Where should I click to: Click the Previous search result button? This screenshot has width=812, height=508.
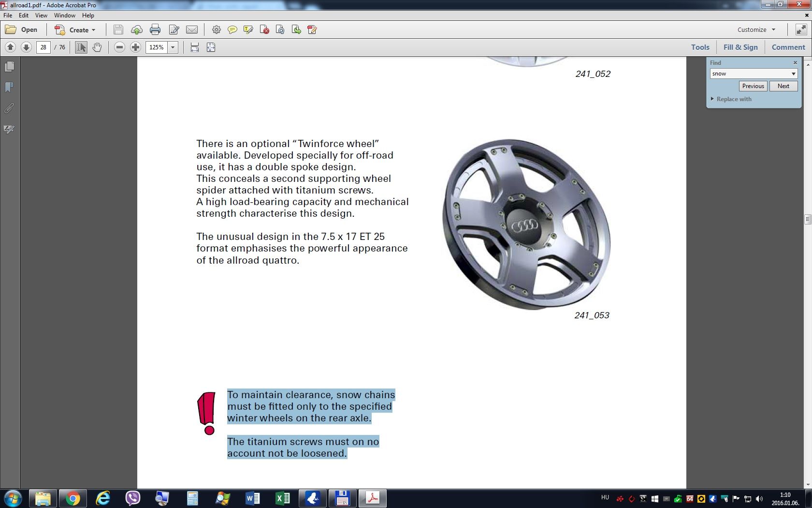[753, 86]
